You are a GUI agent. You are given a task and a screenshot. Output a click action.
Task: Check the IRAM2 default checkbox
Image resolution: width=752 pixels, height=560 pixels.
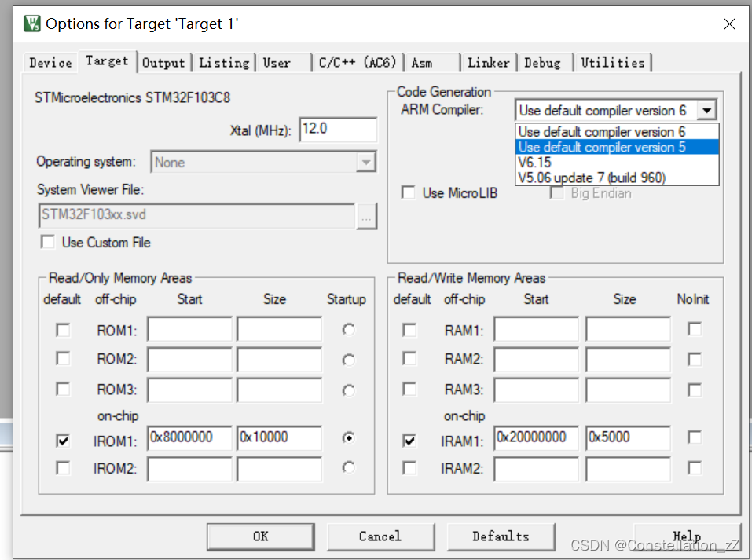point(409,468)
